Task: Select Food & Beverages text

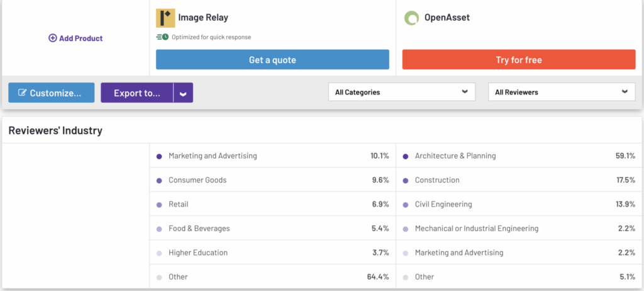Action: 199,229
